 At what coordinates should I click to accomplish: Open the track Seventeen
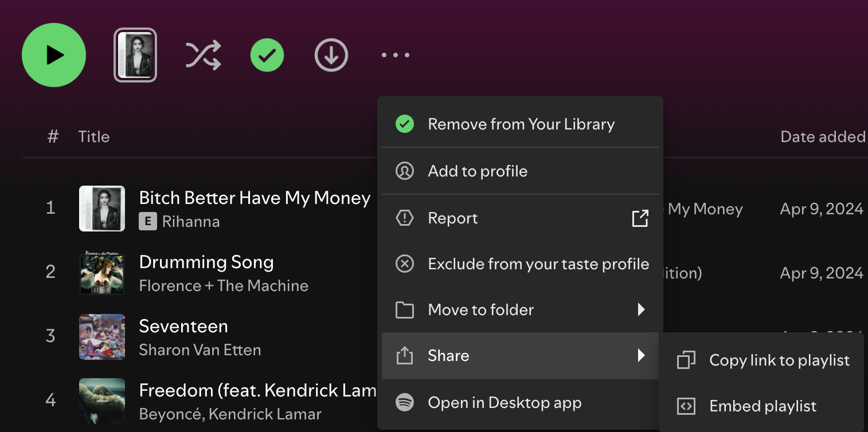click(183, 326)
